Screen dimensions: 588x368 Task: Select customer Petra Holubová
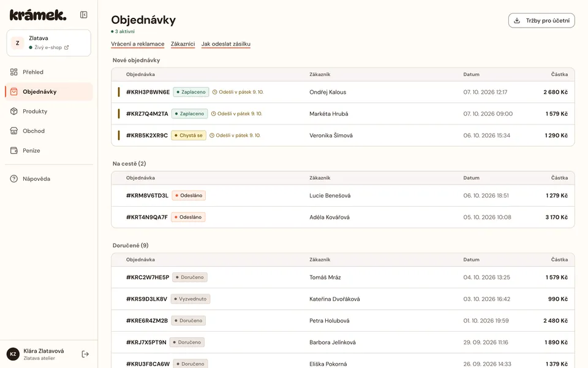(x=330, y=321)
